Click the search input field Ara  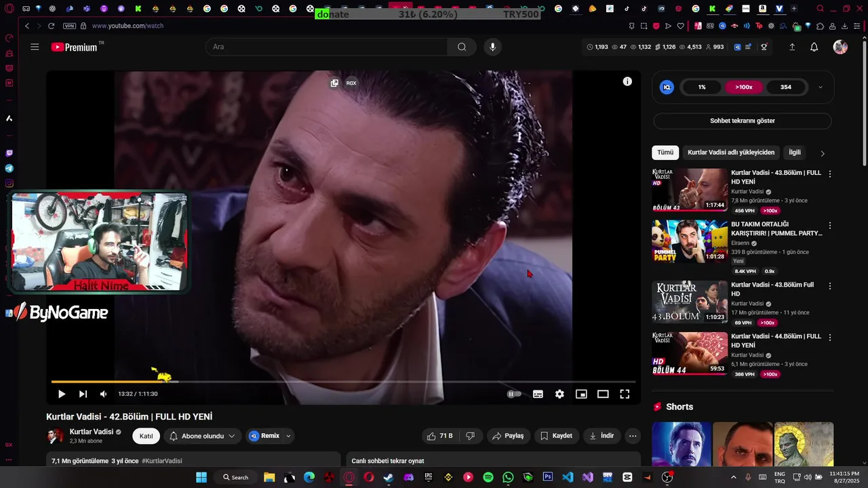pyautogui.click(x=327, y=47)
